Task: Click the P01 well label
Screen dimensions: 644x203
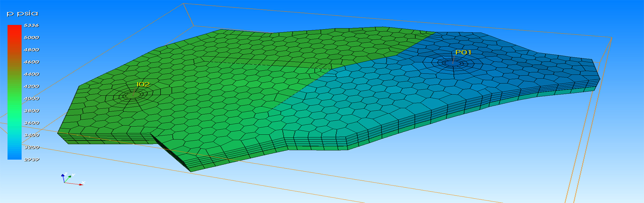Action: coord(463,52)
